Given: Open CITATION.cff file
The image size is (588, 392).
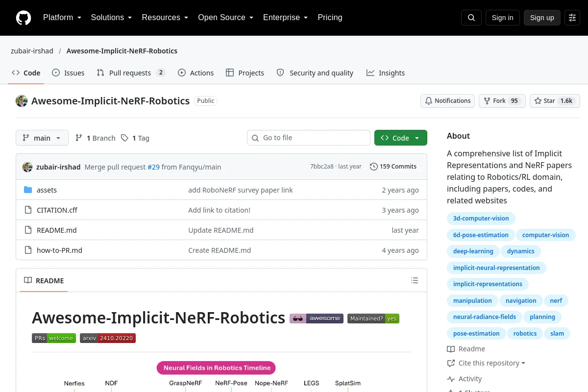Looking at the screenshot, I should click(x=57, y=210).
